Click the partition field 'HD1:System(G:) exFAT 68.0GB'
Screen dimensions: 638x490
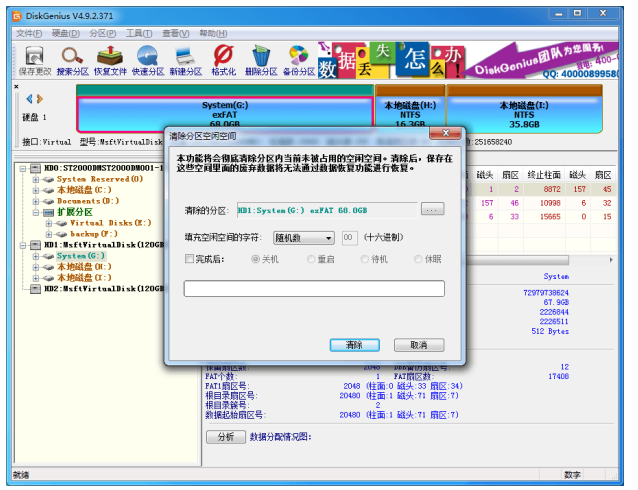[327, 210]
